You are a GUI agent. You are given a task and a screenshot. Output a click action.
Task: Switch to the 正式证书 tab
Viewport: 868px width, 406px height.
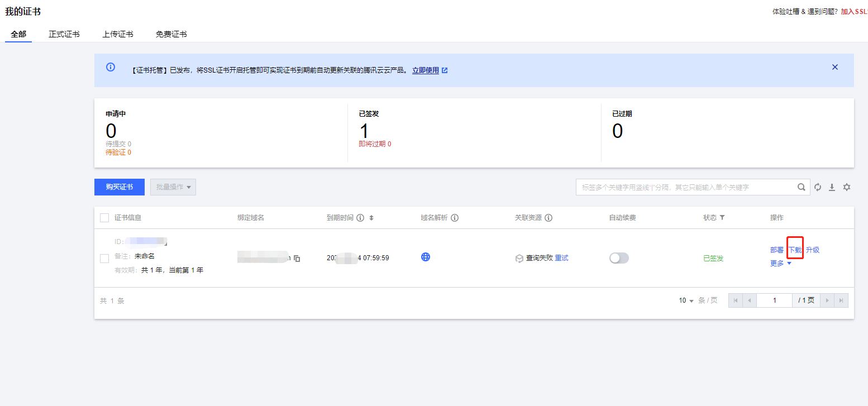[64, 34]
